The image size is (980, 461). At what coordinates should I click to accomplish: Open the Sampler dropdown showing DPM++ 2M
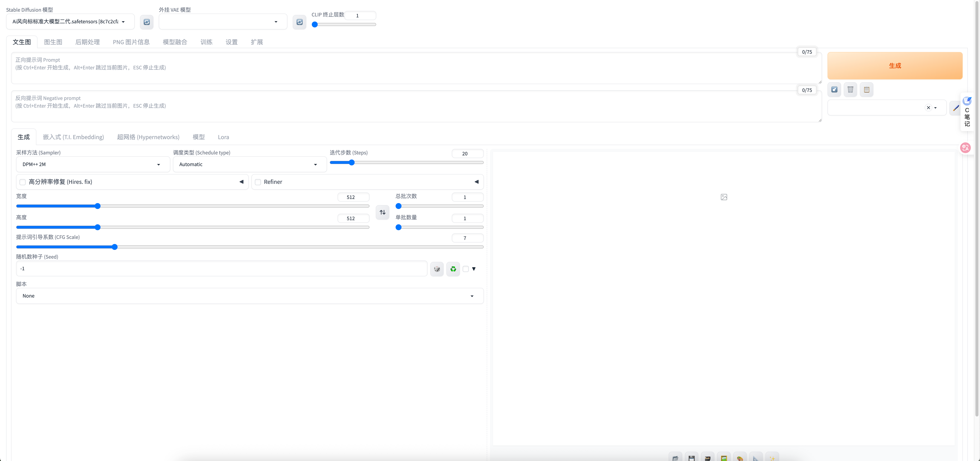point(93,165)
